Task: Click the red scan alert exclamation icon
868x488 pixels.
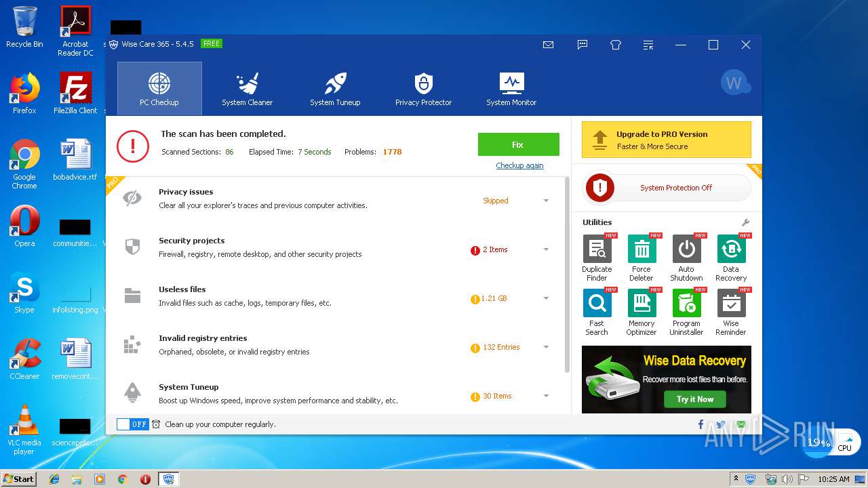Action: click(x=133, y=146)
